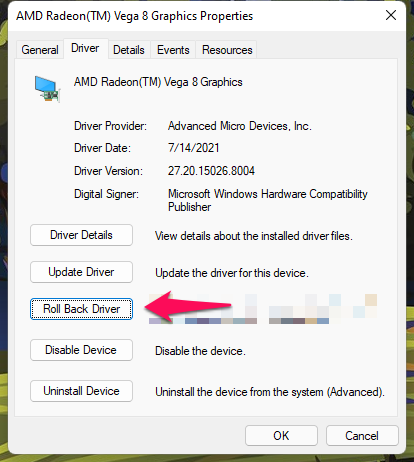Click the 'Digital Signer:' label
This screenshot has height=462, width=414.
coord(106,194)
